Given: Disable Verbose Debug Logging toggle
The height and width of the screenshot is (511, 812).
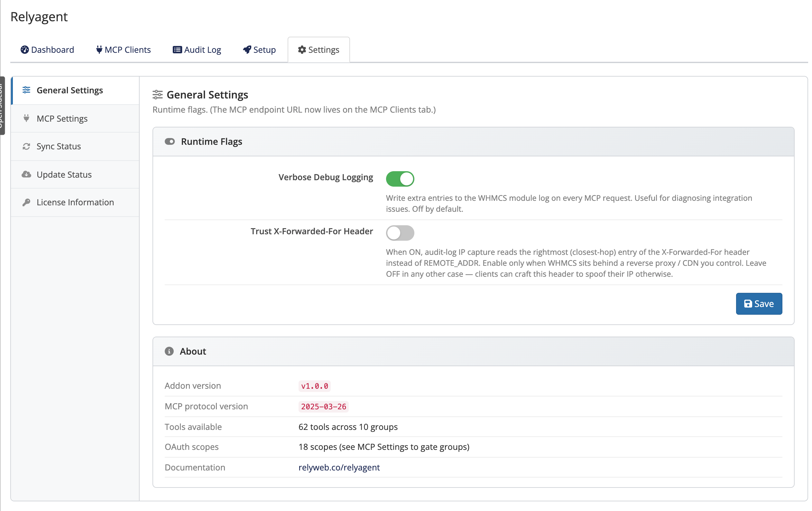Looking at the screenshot, I should coord(400,179).
